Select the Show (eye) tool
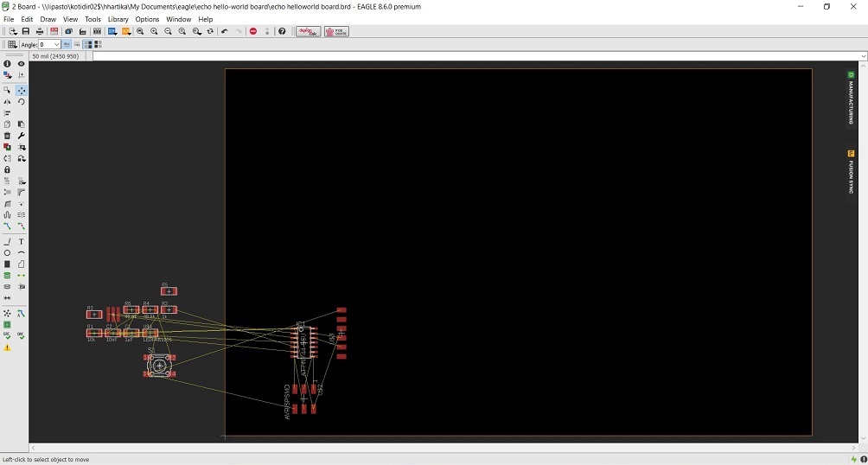 tap(21, 64)
